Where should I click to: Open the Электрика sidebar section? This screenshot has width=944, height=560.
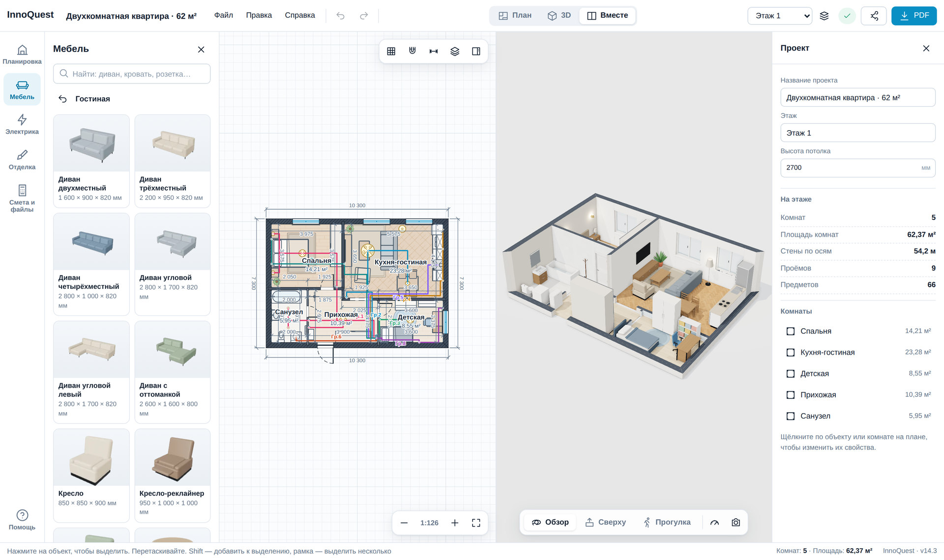click(x=22, y=124)
